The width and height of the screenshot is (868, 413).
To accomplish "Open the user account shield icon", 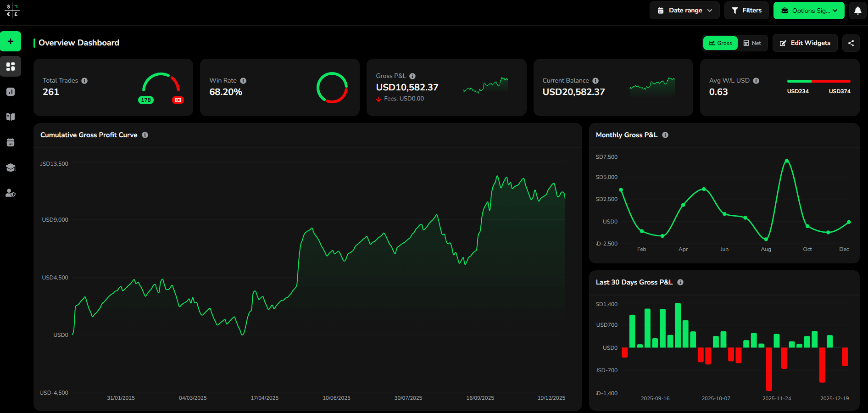I will tap(10, 193).
